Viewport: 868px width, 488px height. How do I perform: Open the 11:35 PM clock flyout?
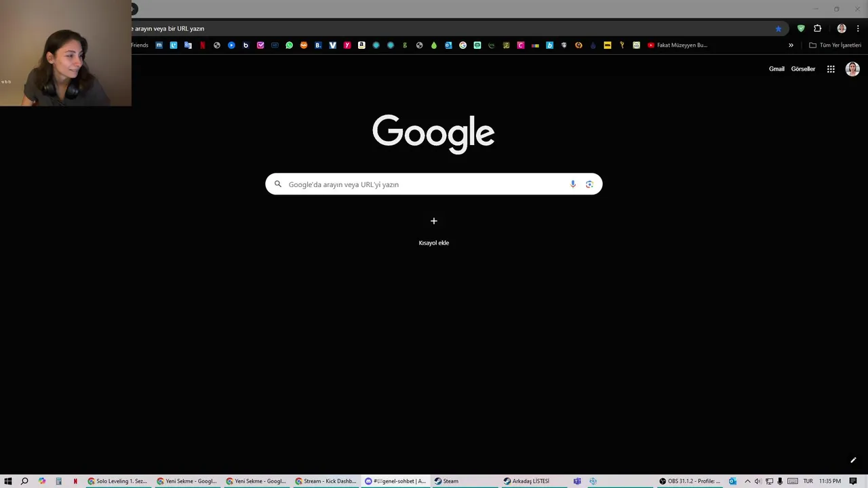pos(830,481)
